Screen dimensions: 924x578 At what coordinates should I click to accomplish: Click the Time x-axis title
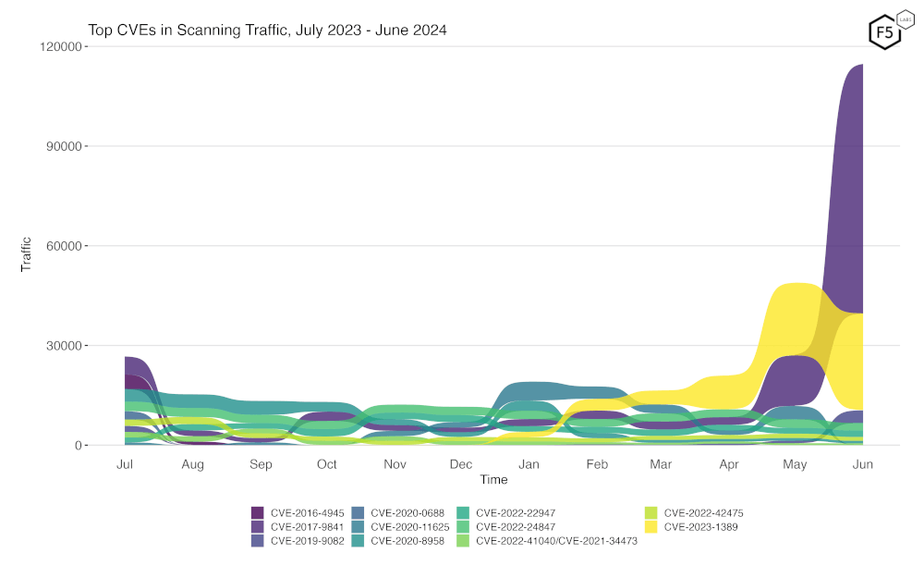pyautogui.click(x=493, y=480)
